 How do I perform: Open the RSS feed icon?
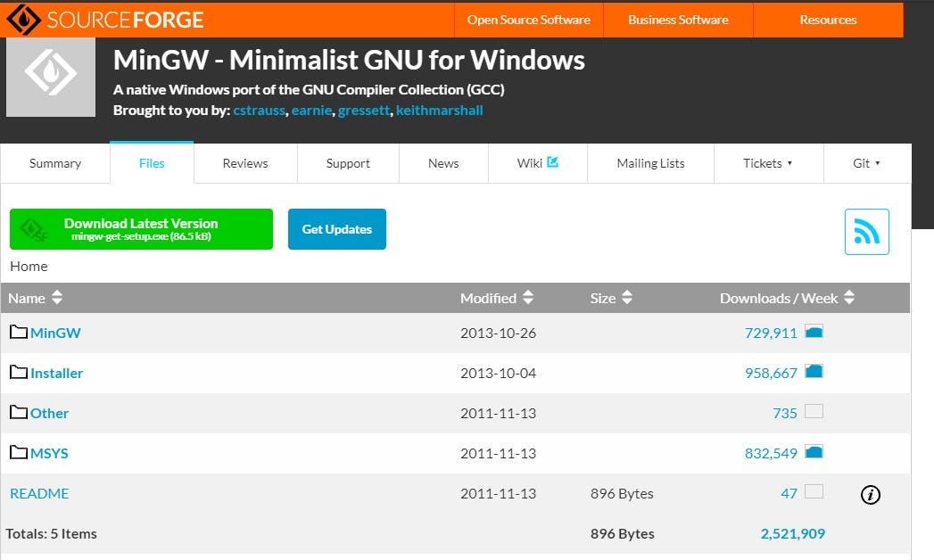pos(866,231)
